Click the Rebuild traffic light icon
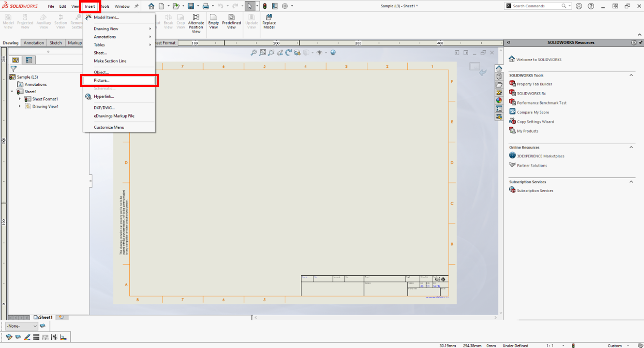 coord(265,6)
